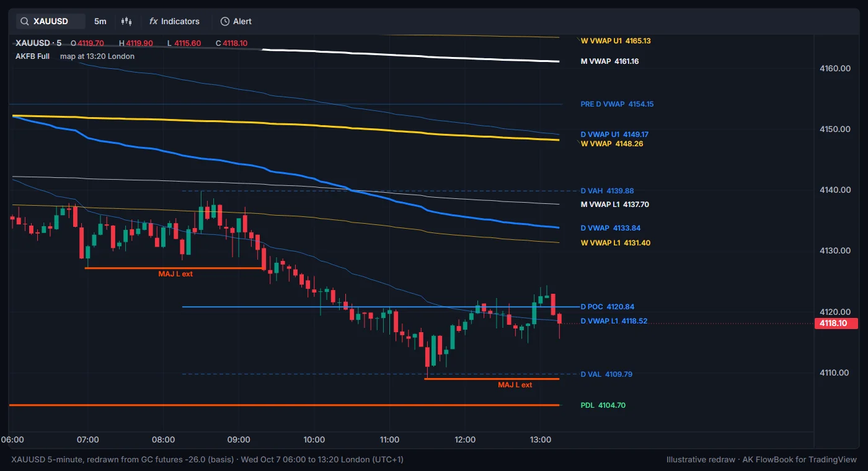This screenshot has width=868, height=471.
Task: Click the M VWAP 4161.16 label
Action: point(609,61)
